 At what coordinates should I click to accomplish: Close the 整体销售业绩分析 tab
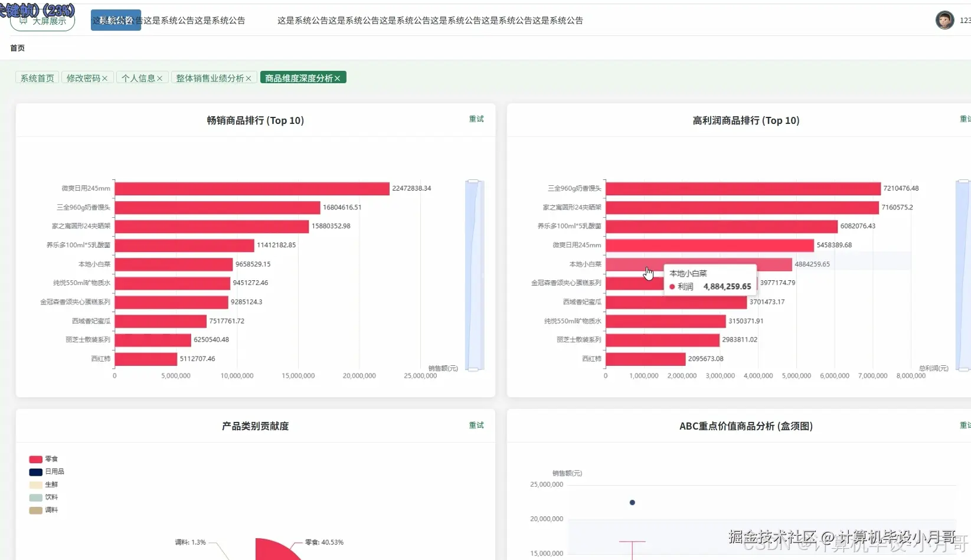[249, 78]
